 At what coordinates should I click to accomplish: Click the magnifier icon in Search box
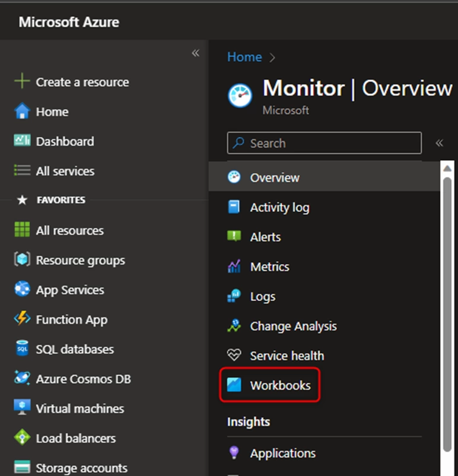tap(238, 142)
